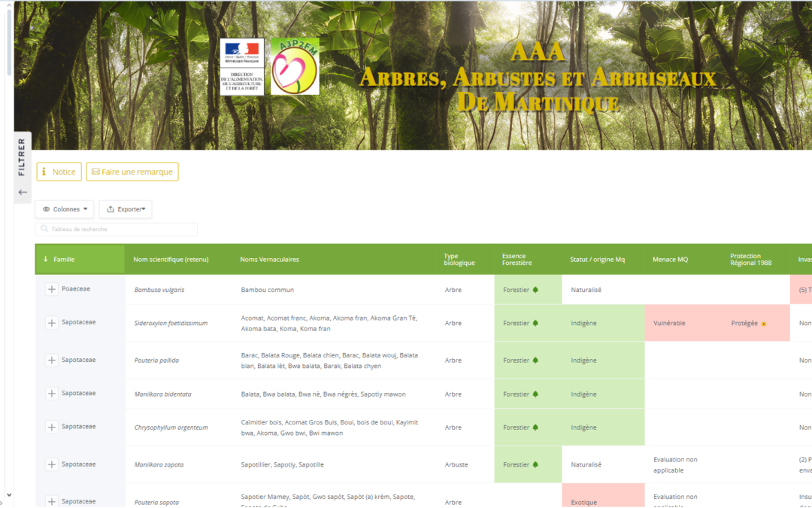Select Bambusa vulgaris scientific name
Screen dimensions: 812x508
pos(159,290)
